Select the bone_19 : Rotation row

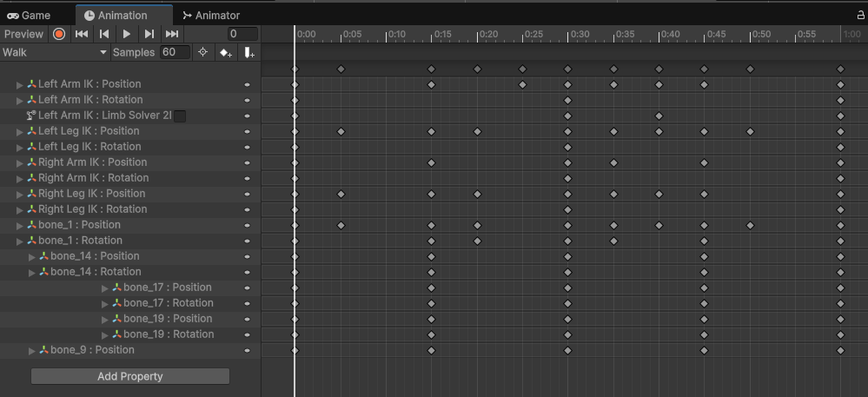(130, 334)
